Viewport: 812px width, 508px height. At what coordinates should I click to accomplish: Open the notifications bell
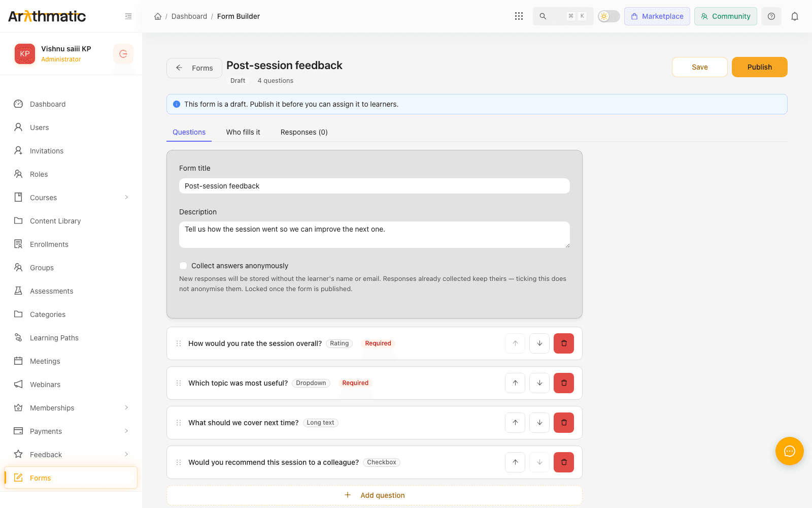(x=795, y=16)
